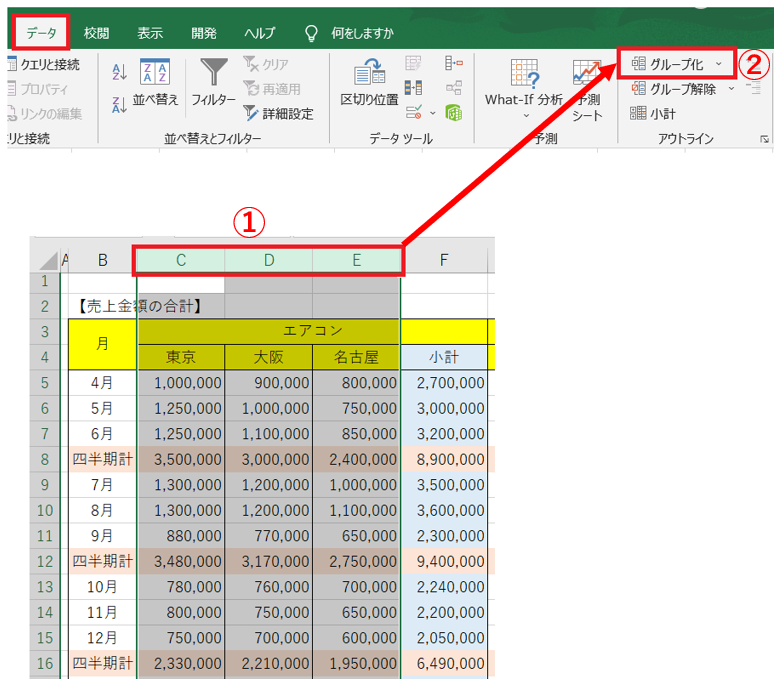Sort descending Z to A icon

click(x=120, y=104)
